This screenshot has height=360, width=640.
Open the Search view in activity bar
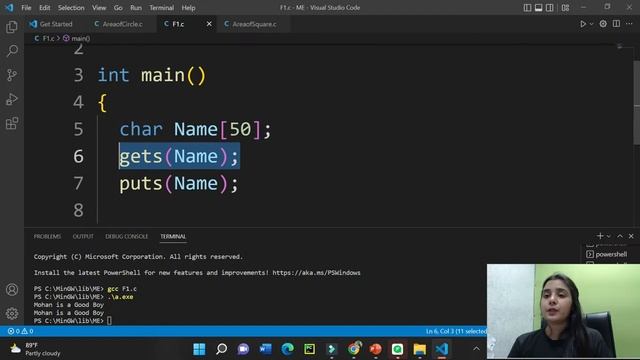pos(12,51)
